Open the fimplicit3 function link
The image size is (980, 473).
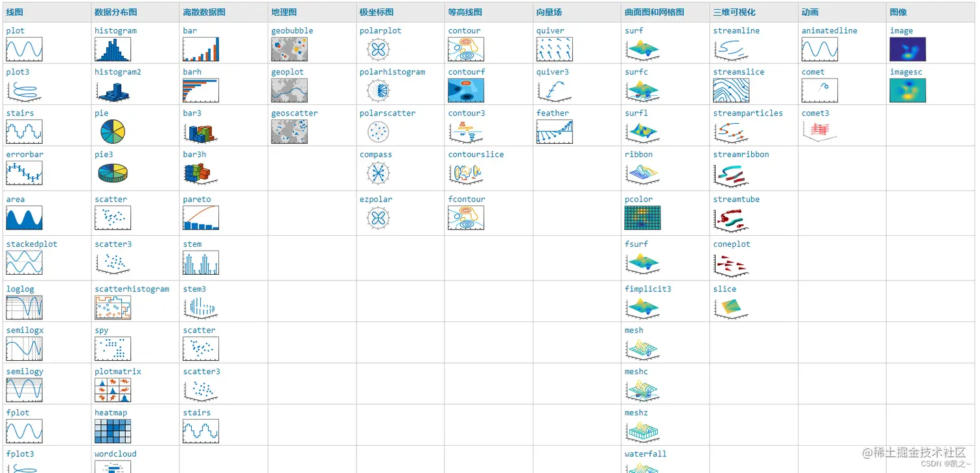(648, 289)
